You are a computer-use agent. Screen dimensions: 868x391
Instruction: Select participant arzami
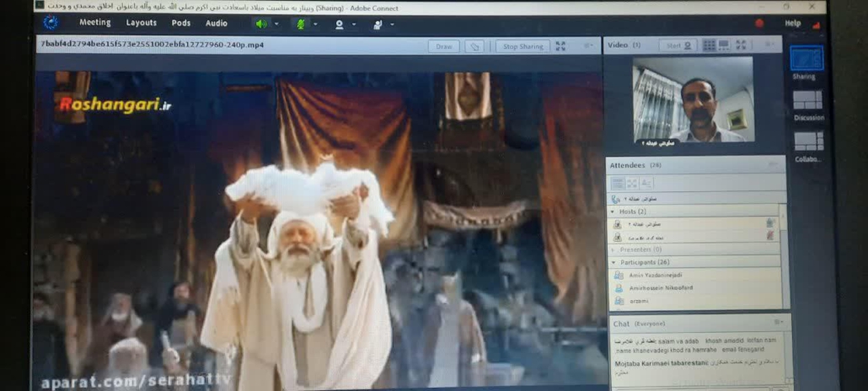tap(694, 301)
